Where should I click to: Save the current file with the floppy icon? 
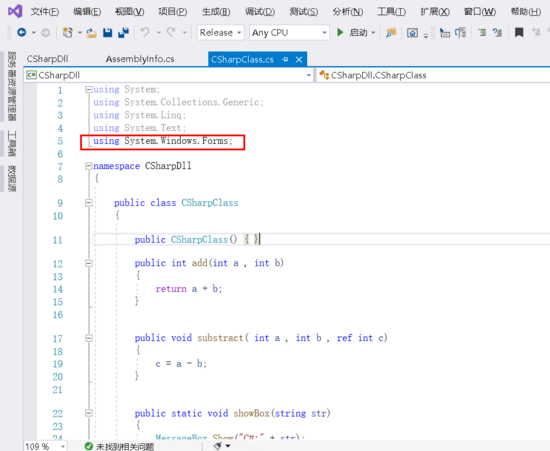coord(108,33)
